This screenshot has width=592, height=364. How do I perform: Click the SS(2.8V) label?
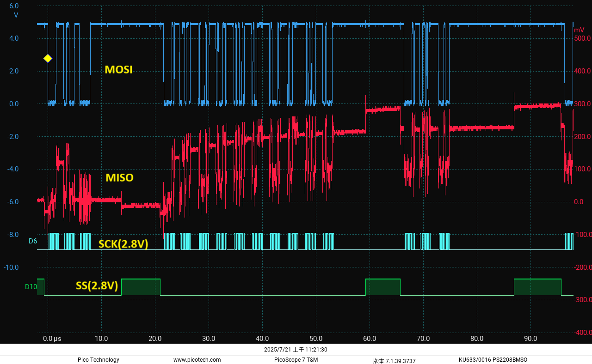coord(97,286)
